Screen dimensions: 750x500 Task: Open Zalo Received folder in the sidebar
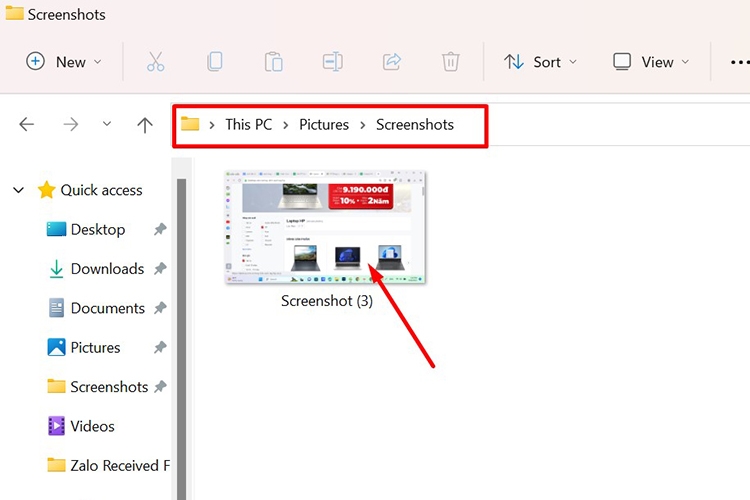[x=108, y=465]
